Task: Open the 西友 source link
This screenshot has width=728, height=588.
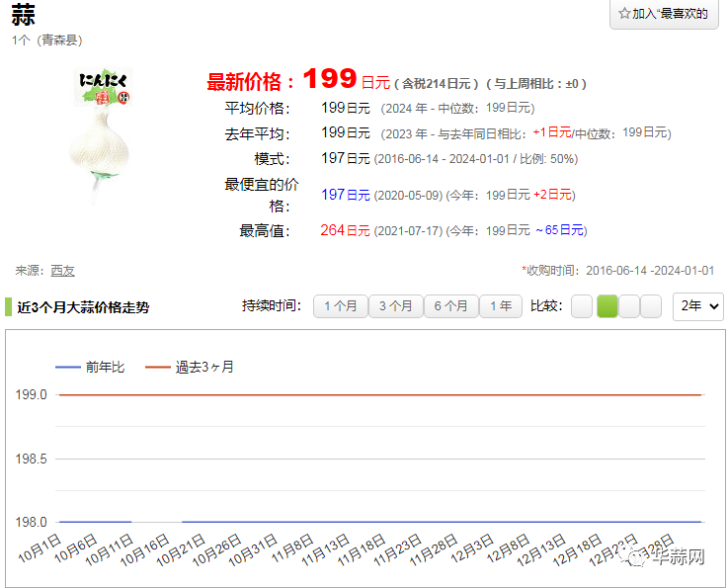Action: 62,271
